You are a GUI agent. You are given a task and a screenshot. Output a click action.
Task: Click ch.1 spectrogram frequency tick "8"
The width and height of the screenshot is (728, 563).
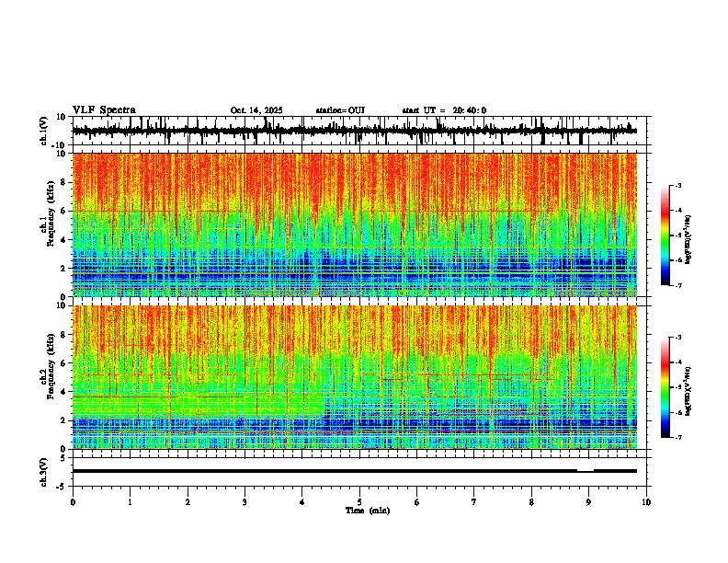63,182
